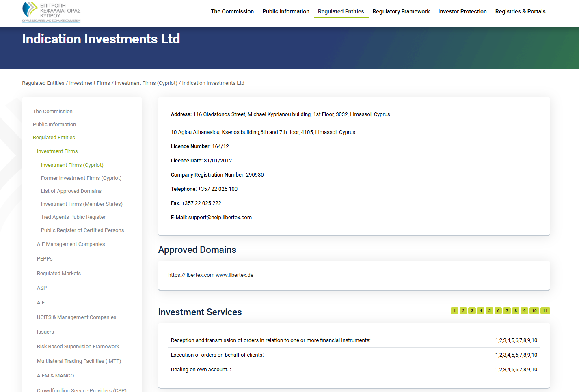The image size is (579, 392).
Task: Open Public Information top menu
Action: point(286,11)
